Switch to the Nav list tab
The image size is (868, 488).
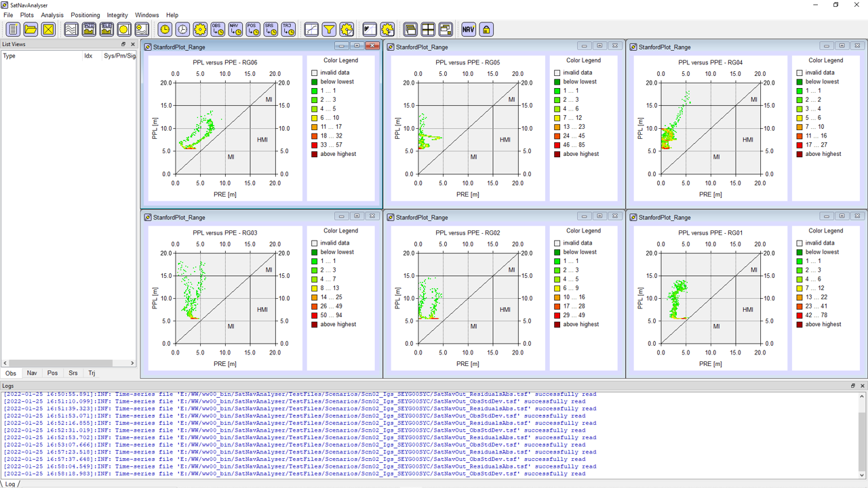(32, 373)
